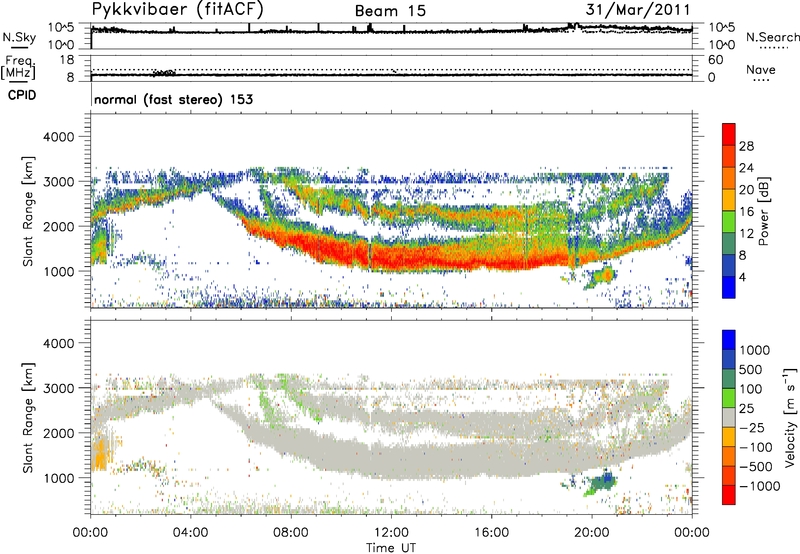Click the "16:00" time tick label
Screen dimensions: 800x554
coord(491,533)
